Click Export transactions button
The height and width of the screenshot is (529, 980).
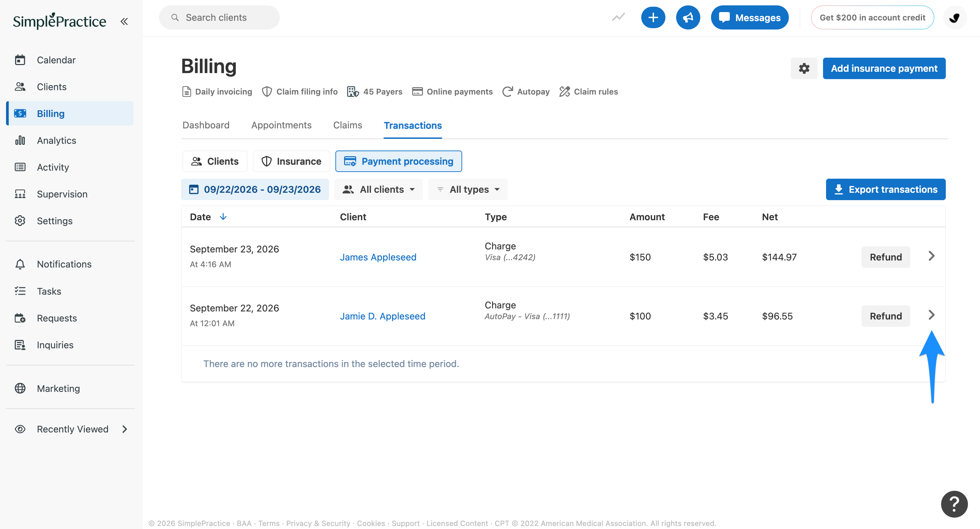pos(886,189)
